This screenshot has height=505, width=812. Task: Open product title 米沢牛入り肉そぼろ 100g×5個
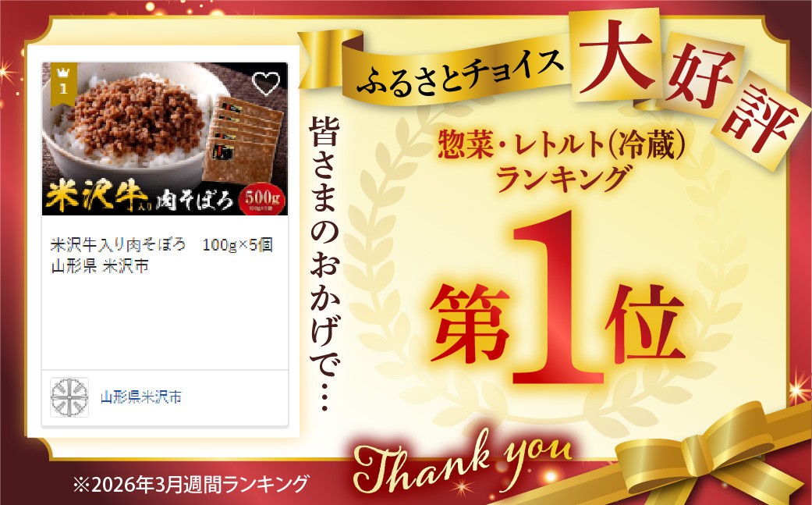click(x=161, y=244)
